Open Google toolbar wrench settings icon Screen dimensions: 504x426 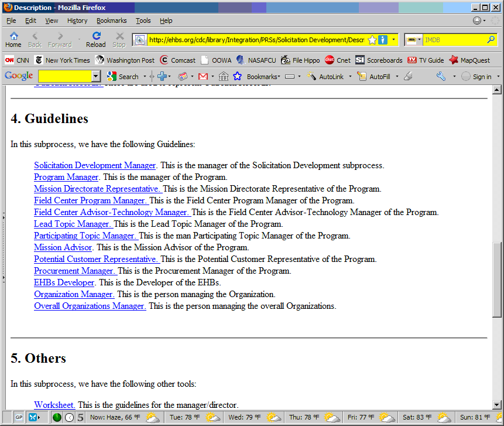[441, 76]
